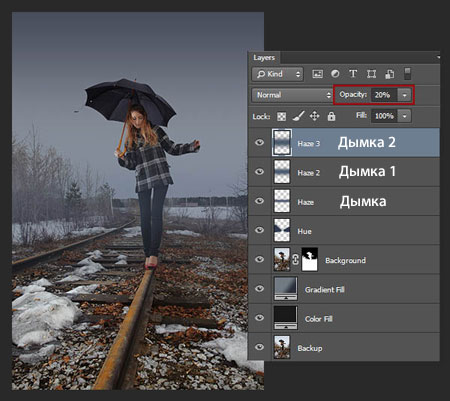450x401 pixels.
Task: Lock transparent pixels icon
Action: click(282, 116)
